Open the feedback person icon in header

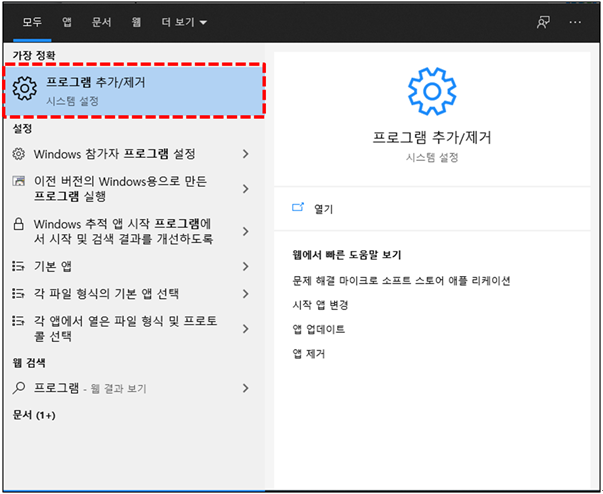pos(543,22)
